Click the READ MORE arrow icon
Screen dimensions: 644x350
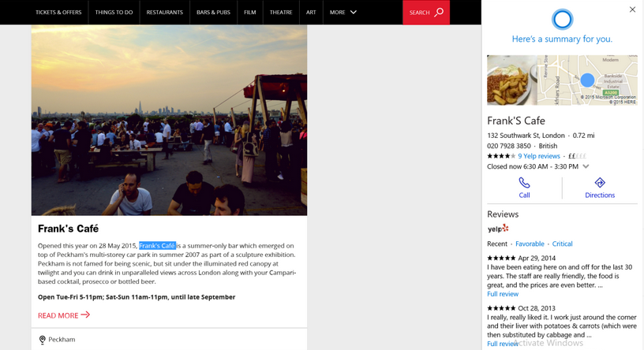click(85, 315)
